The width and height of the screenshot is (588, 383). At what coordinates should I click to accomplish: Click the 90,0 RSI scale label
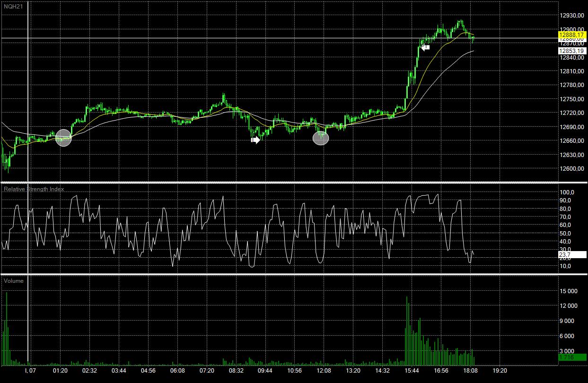tap(565, 200)
